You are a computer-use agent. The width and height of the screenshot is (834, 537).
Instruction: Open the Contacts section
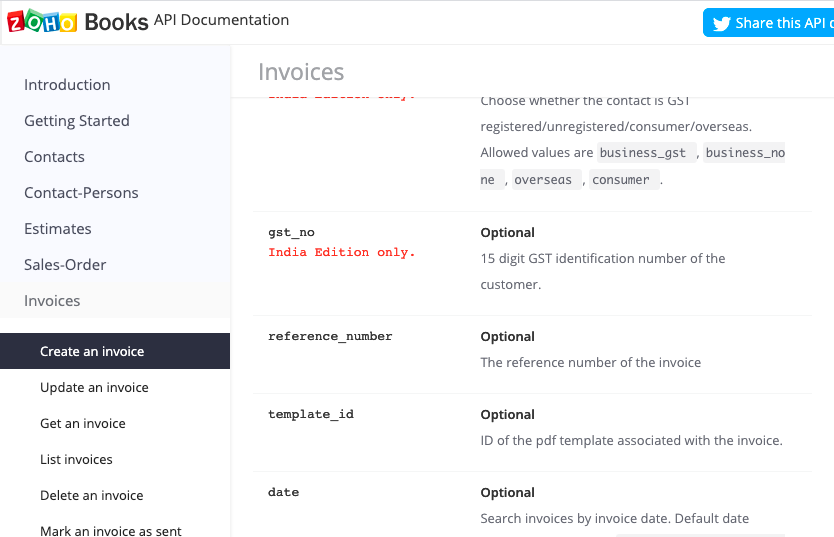[x=54, y=157]
